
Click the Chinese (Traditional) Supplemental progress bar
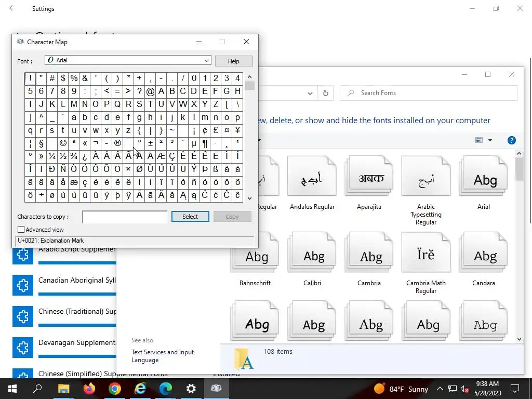pos(77,325)
